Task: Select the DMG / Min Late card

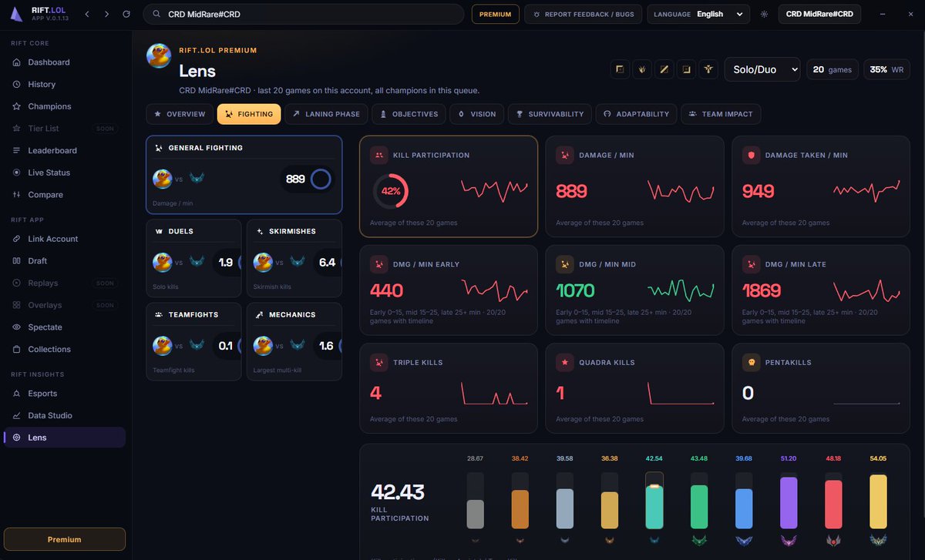Action: [821, 290]
